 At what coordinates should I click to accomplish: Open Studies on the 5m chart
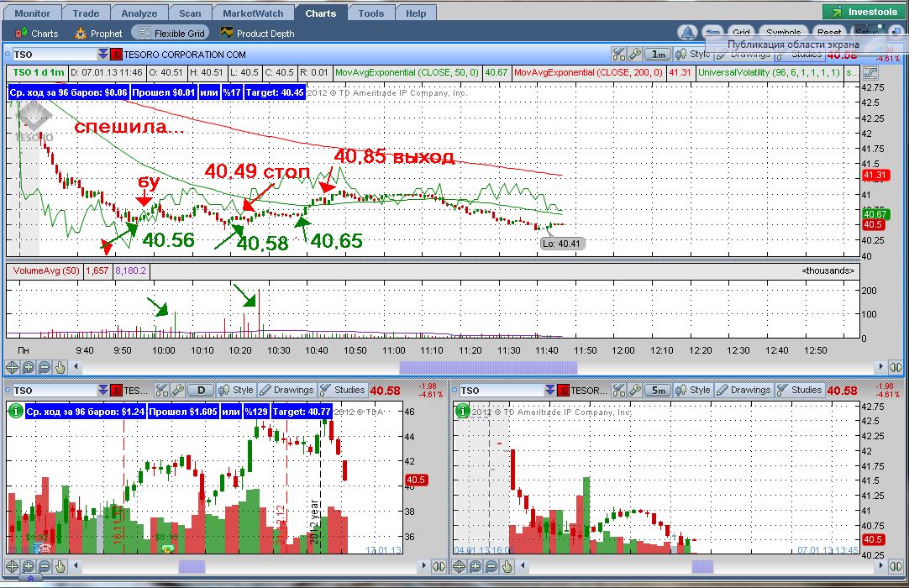800,391
